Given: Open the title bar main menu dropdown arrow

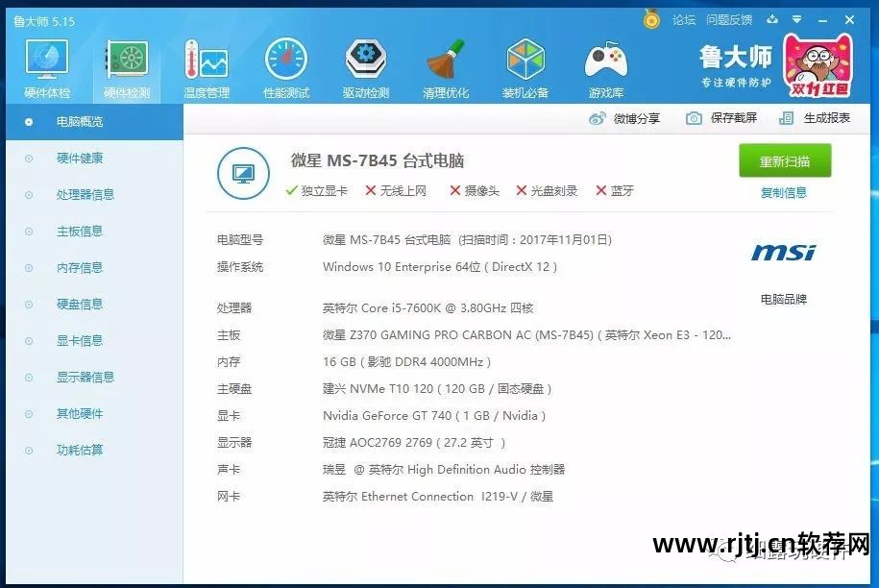Looking at the screenshot, I should 796,19.
